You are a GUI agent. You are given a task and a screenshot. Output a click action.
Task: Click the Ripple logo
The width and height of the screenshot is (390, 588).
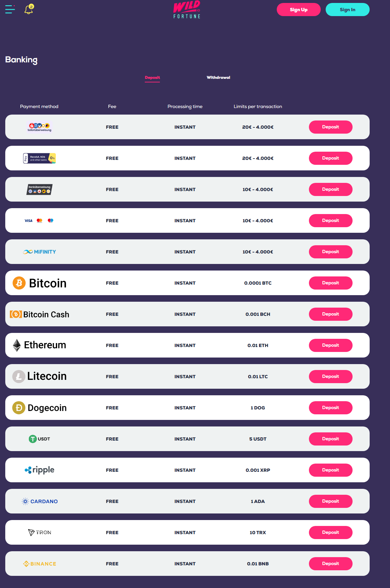(39, 470)
